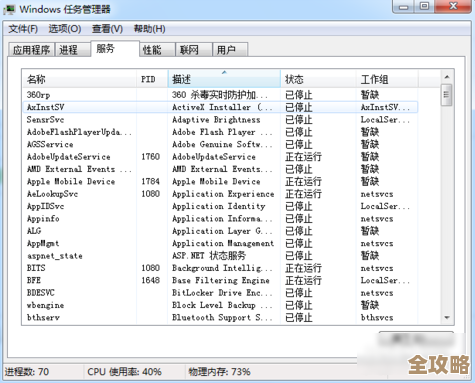
Task: Switch to the 应用程序 tab
Action: (x=31, y=50)
